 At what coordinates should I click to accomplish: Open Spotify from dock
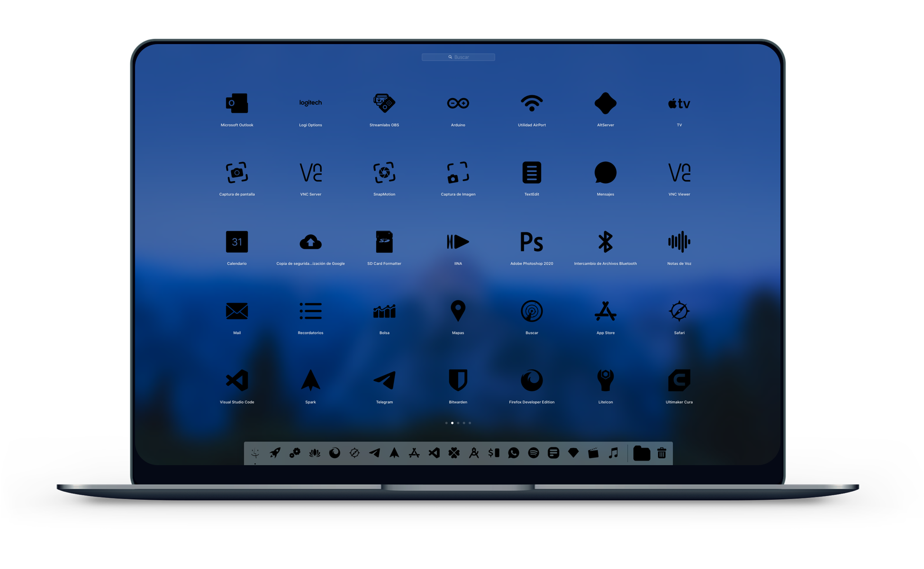(x=533, y=453)
